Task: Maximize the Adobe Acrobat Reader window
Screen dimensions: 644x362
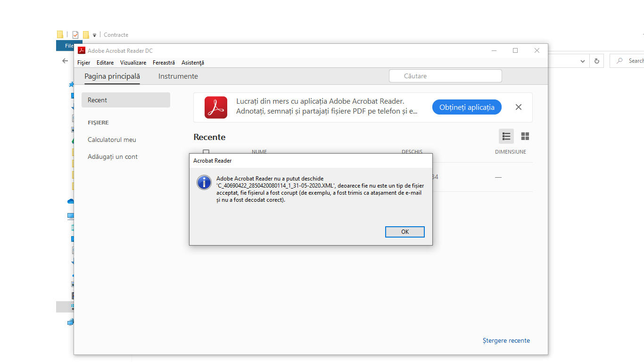Action: click(515, 50)
